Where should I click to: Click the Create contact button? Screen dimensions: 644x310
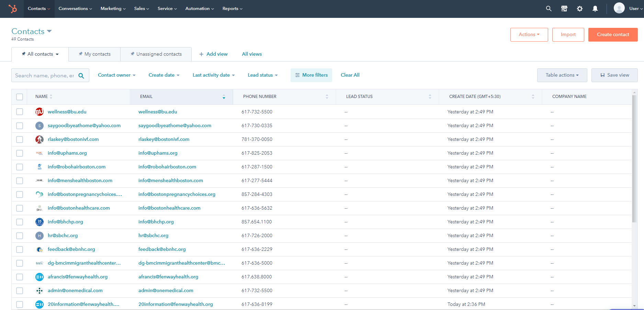pos(613,35)
